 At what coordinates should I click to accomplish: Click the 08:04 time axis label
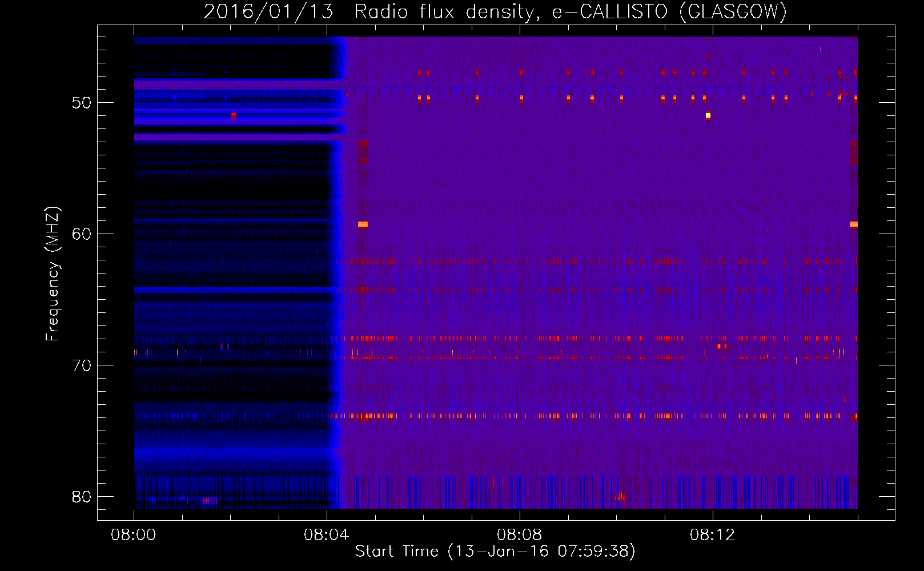[327, 535]
